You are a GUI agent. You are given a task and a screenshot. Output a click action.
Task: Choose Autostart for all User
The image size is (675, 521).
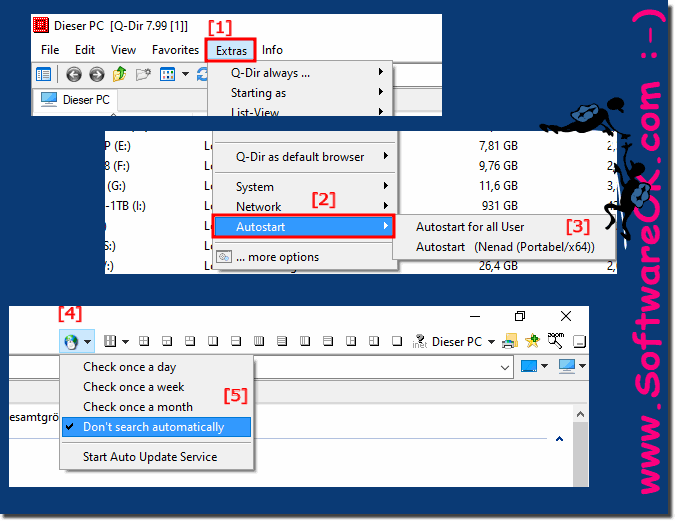pos(470,227)
